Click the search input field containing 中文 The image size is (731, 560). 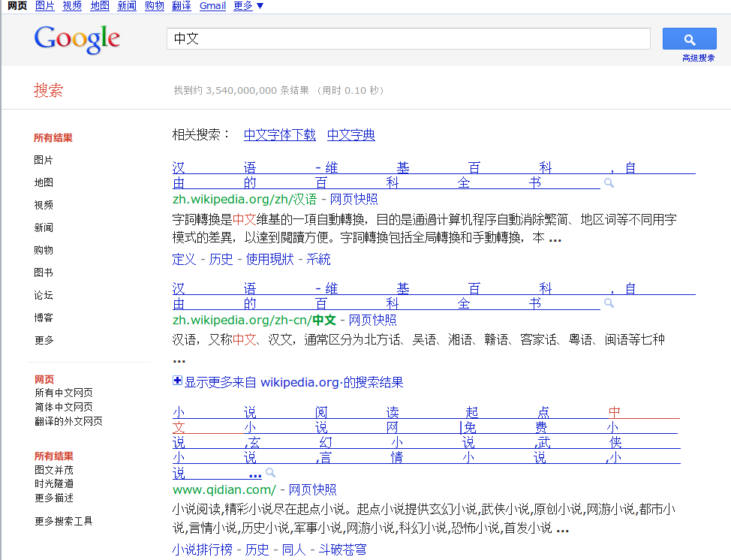408,39
